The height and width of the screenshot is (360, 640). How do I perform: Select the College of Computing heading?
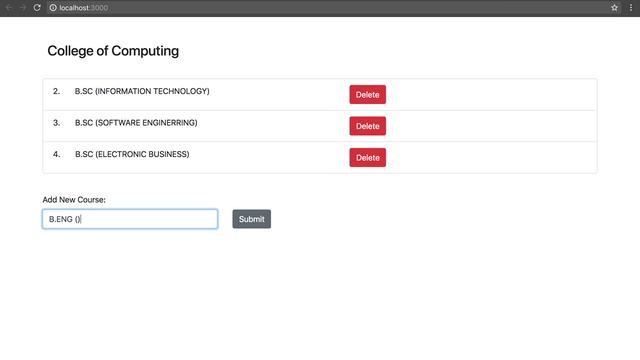click(x=113, y=51)
